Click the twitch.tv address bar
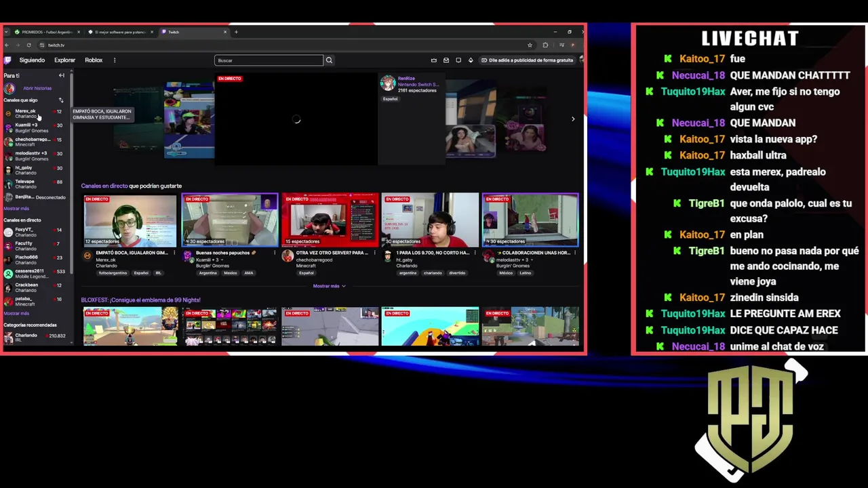868x488 pixels. coord(285,45)
